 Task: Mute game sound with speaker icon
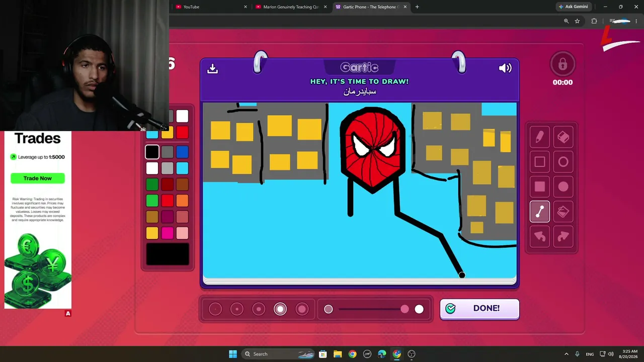pyautogui.click(x=505, y=68)
